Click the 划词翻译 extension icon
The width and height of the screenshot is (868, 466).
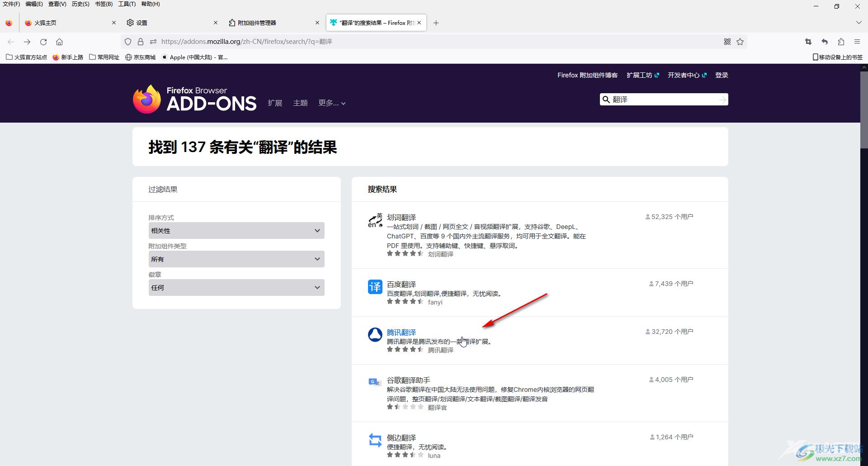coord(375,220)
